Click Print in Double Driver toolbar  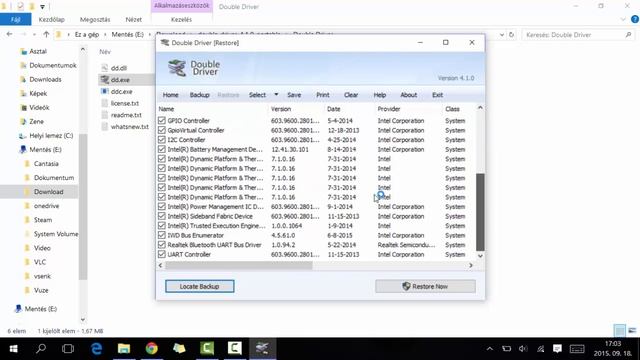(322, 95)
